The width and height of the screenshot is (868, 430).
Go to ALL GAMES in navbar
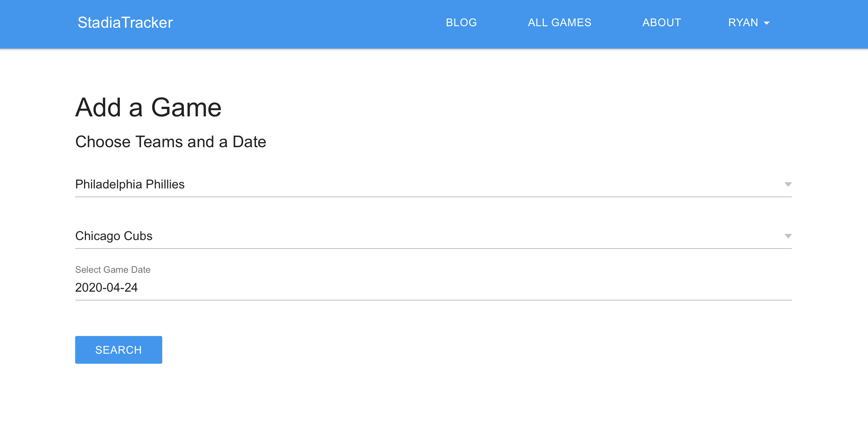pos(559,23)
